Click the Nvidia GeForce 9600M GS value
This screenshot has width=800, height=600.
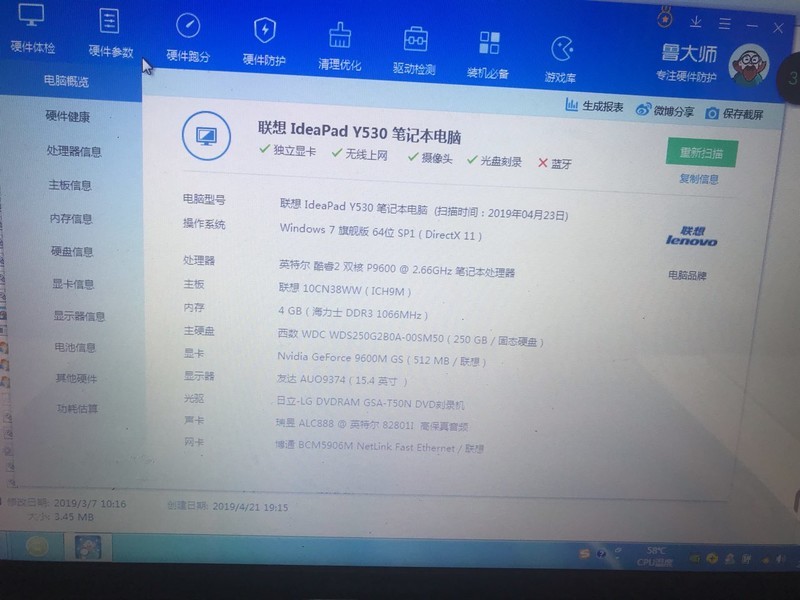coord(381,358)
